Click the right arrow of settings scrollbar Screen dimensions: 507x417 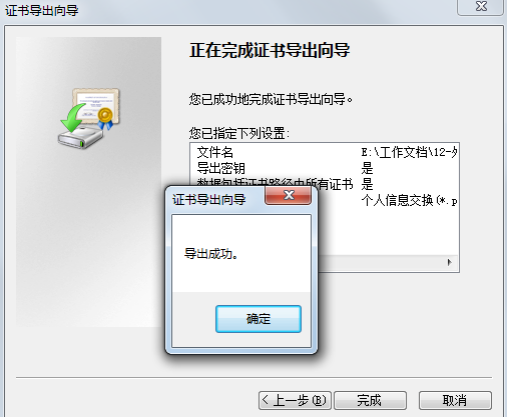[x=449, y=262]
